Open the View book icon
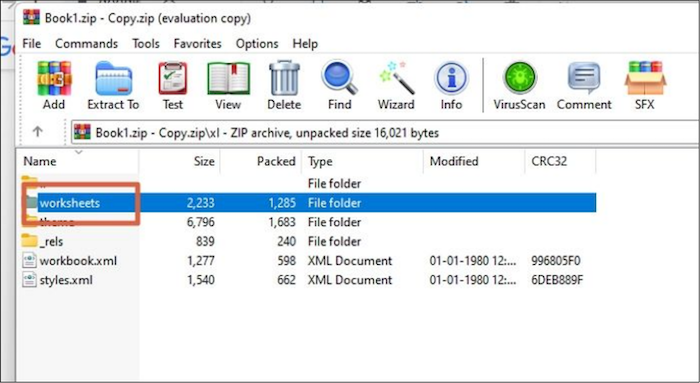Screen dimensions: 700x383 pyautogui.click(x=228, y=85)
